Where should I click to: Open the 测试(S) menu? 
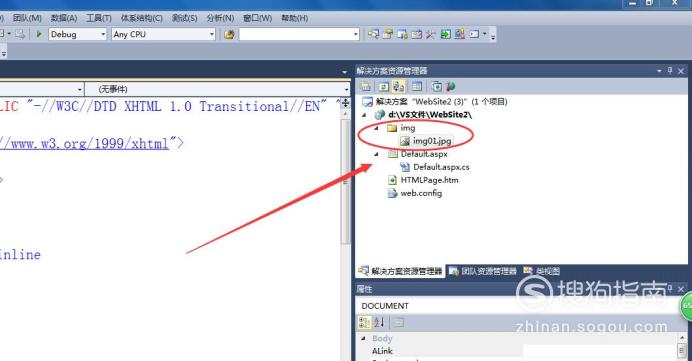[x=184, y=18]
